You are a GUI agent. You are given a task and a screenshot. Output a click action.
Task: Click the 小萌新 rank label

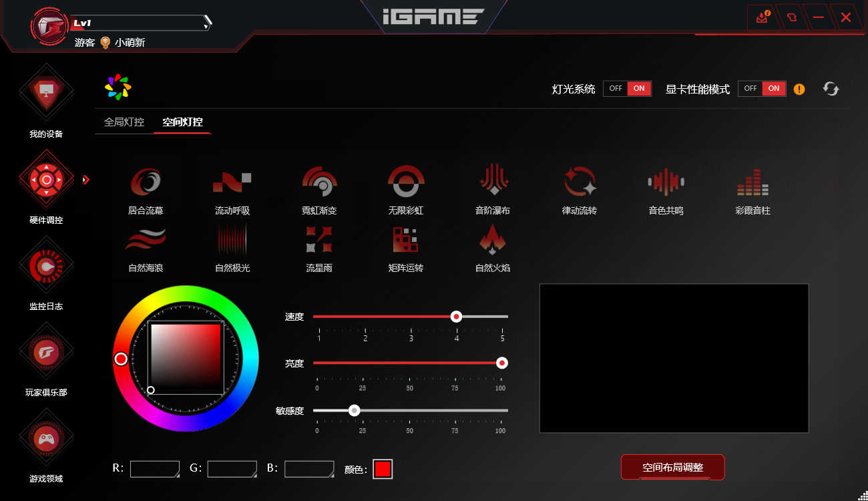click(x=130, y=43)
